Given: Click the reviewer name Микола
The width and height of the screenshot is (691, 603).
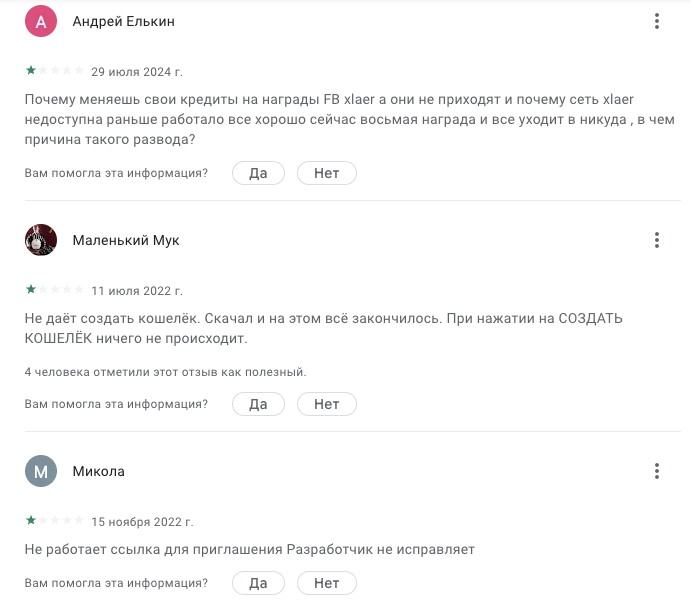Looking at the screenshot, I should [99, 471].
